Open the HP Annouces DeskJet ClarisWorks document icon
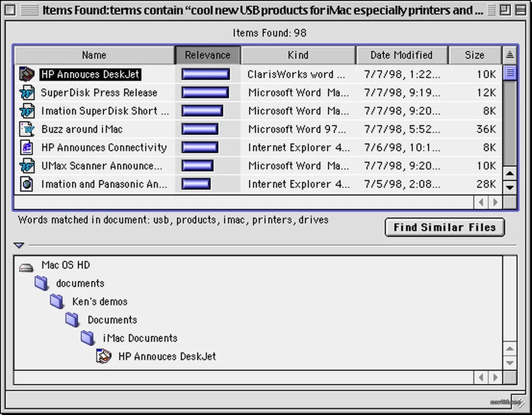Screen dimensions: 532x415 pos(27,74)
